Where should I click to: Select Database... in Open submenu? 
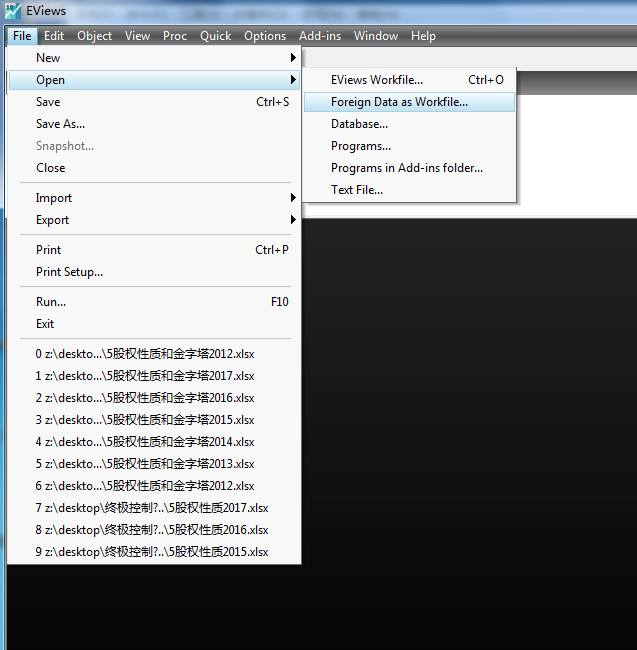(409, 124)
